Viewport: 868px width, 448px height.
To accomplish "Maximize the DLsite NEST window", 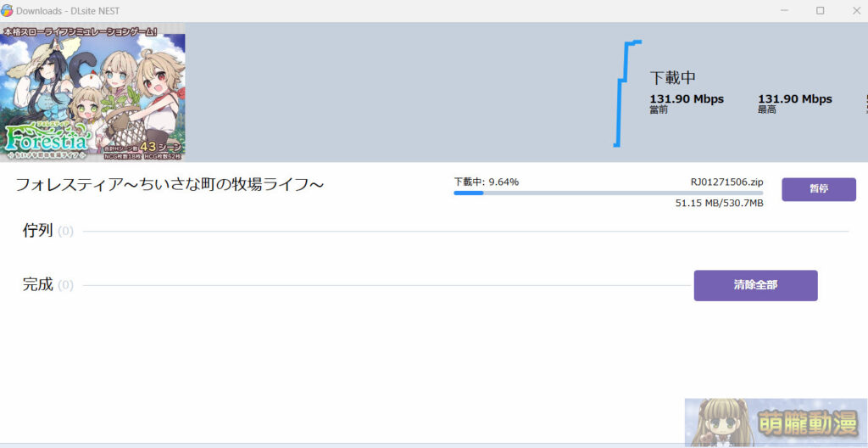I will click(821, 10).
